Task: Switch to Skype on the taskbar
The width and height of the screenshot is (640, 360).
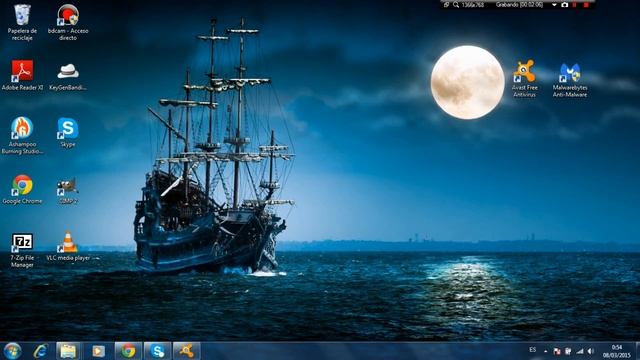Action: point(157,351)
